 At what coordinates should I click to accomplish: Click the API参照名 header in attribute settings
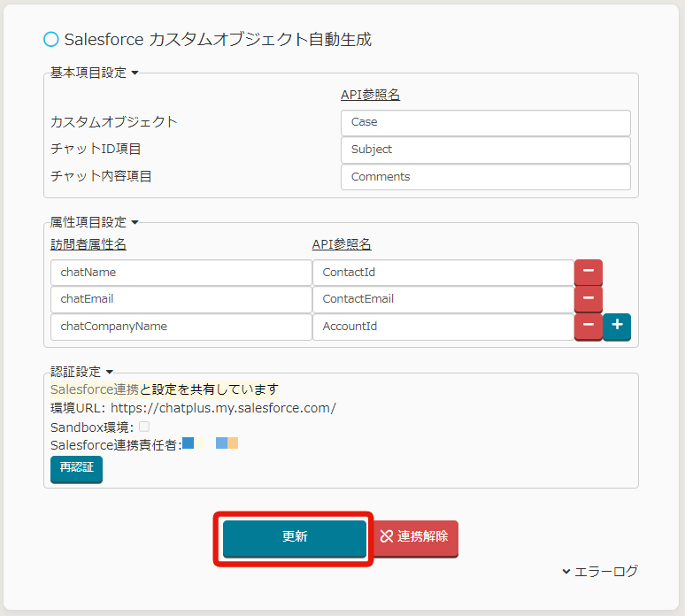342,244
